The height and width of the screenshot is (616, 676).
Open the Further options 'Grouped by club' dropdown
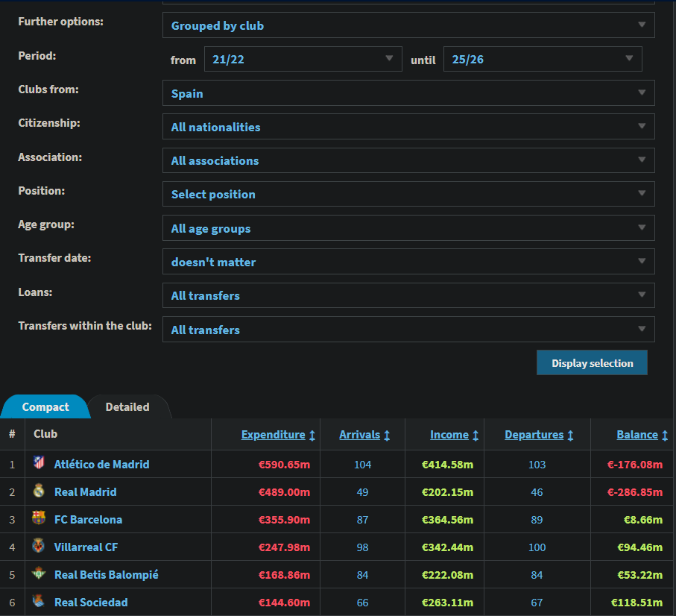coord(408,25)
